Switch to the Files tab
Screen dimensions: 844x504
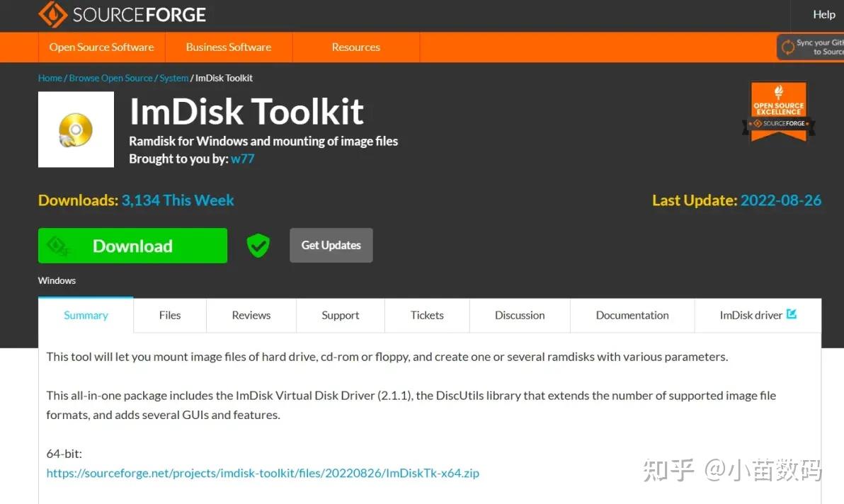169,315
